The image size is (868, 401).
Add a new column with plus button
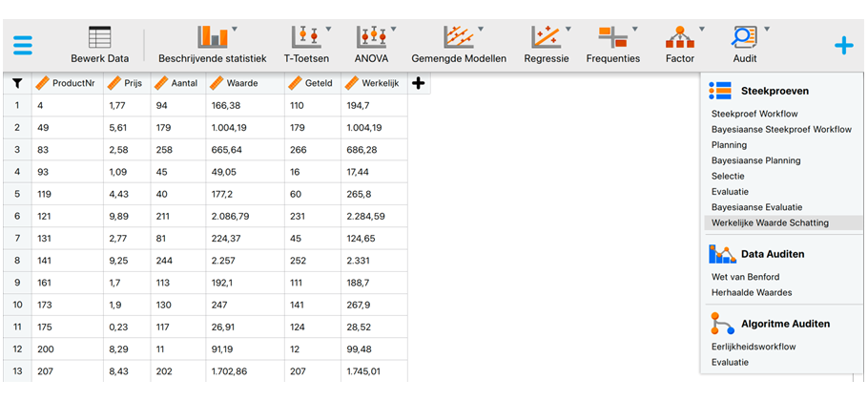coord(418,83)
